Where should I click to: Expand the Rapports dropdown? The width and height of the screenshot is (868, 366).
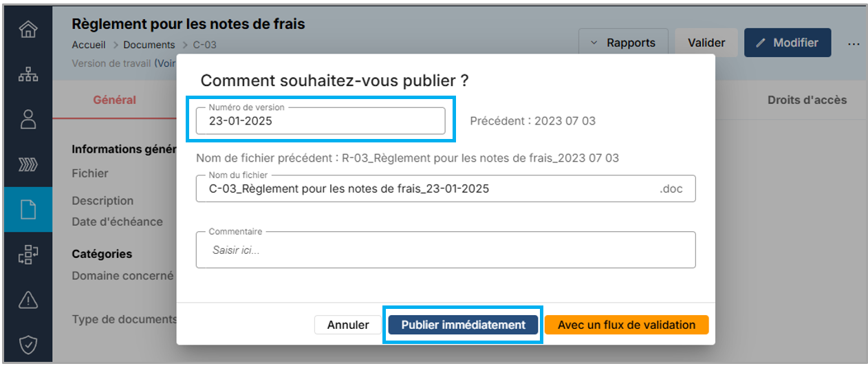[623, 43]
